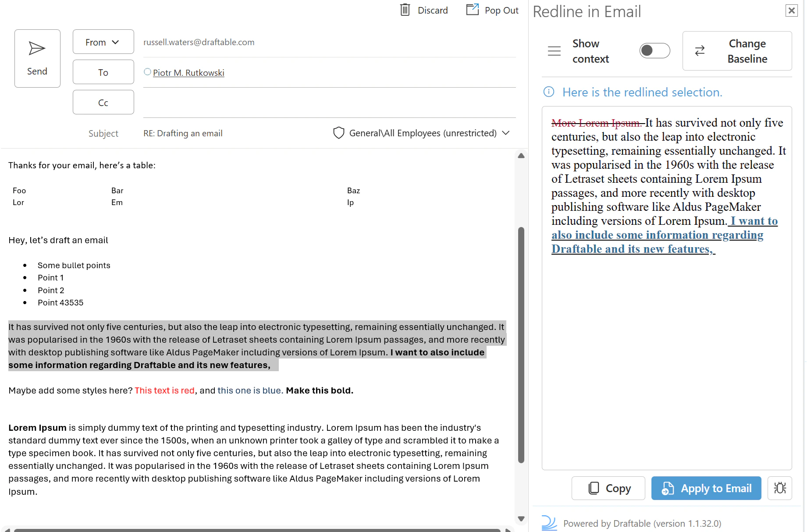Click the Draftable logo icon
Screen dimensions: 807x532
coord(549,523)
